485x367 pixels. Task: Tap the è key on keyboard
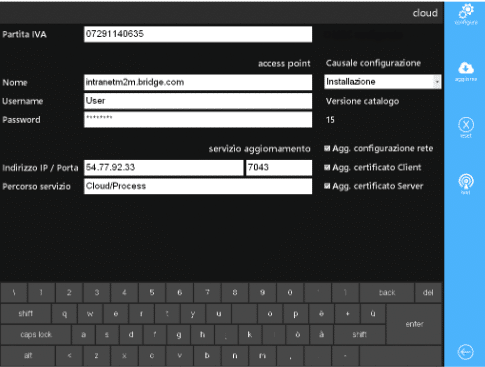click(x=321, y=314)
